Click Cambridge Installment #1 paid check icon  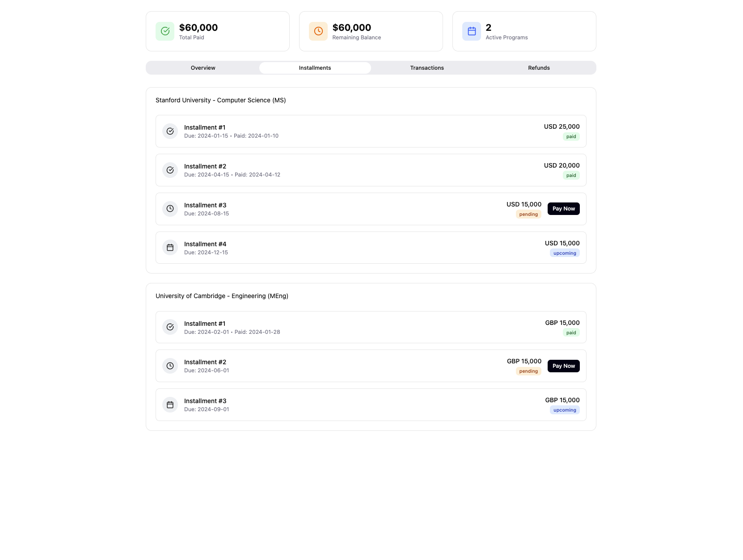click(170, 327)
